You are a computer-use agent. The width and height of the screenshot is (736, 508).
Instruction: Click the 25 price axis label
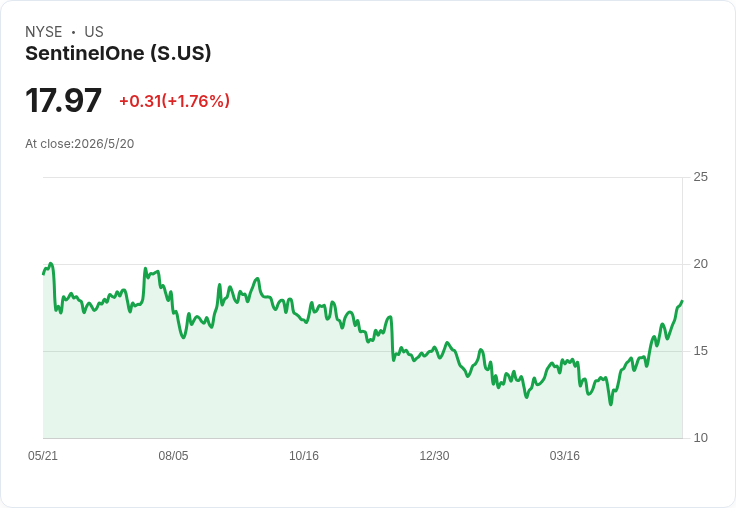[700, 177]
